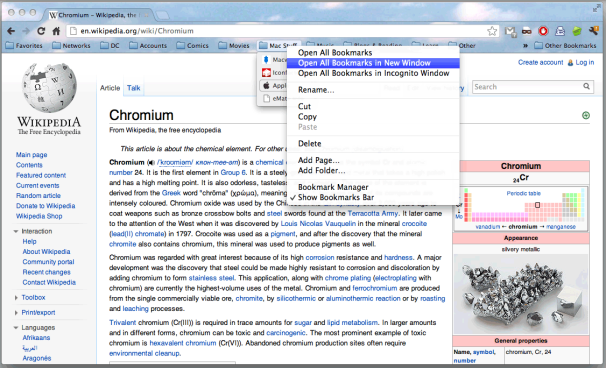Click the browser Back arrow
The width and height of the screenshot is (606, 368).
click(11, 31)
